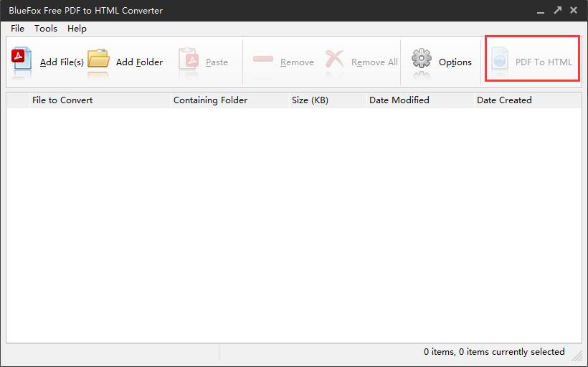
Task: Click the PDF To HTML document icon
Action: point(500,59)
